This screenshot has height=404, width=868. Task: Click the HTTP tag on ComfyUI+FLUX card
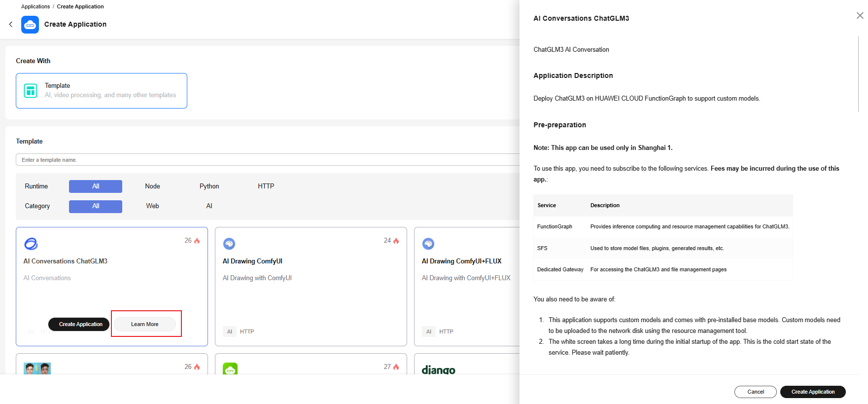(x=446, y=331)
